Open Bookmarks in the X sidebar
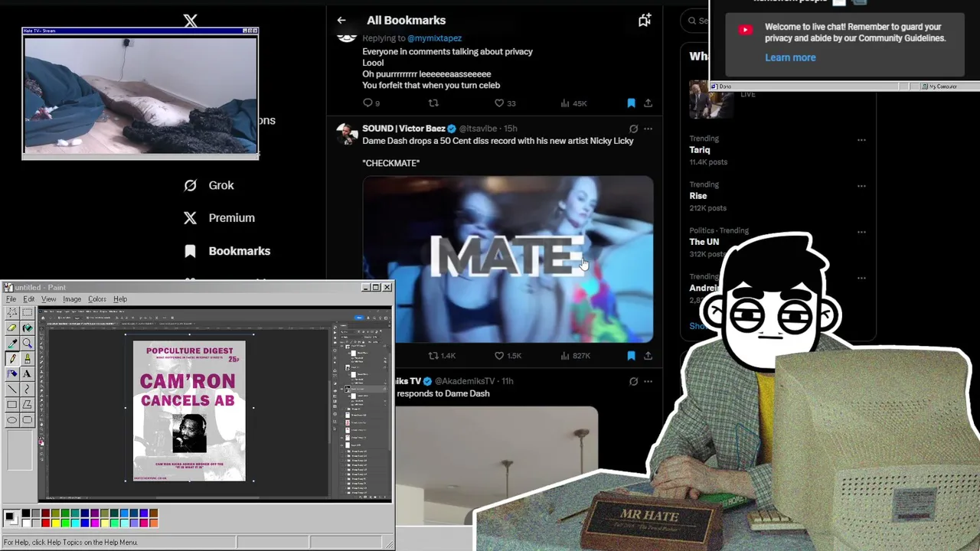This screenshot has height=551, width=980. (x=227, y=251)
